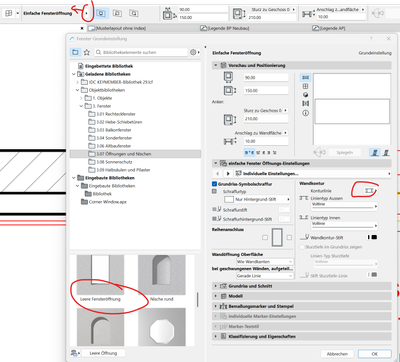The height and width of the screenshot is (362, 400).
Task: Go to the next settings page arrow
Action: [228, 174]
